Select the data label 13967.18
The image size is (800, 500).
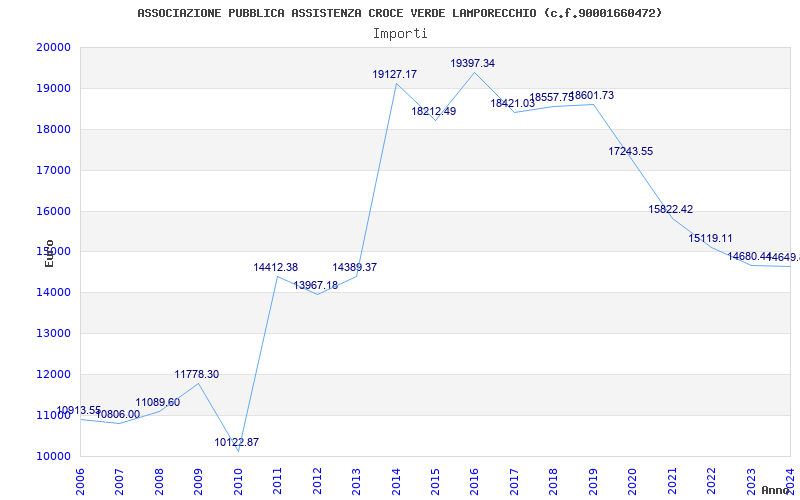click(316, 285)
